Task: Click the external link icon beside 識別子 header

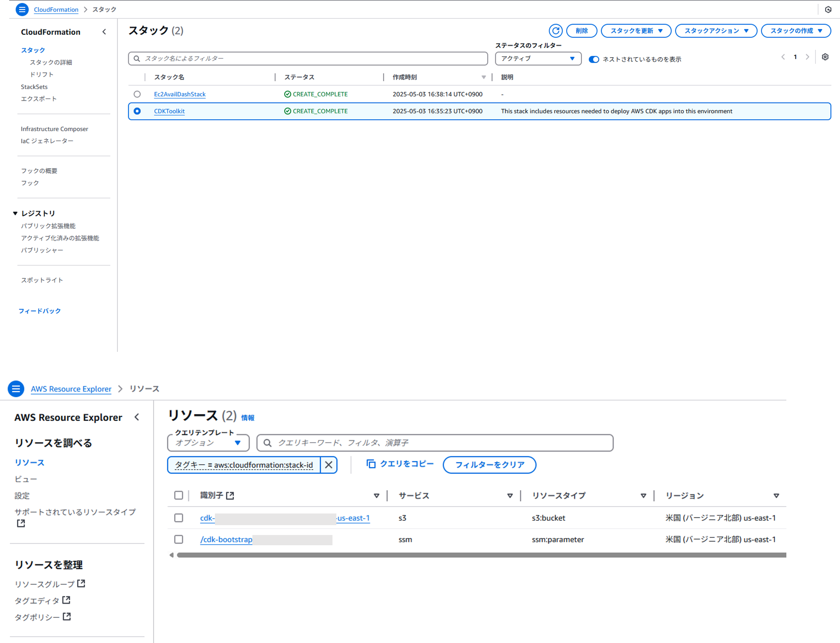Action: [230, 495]
